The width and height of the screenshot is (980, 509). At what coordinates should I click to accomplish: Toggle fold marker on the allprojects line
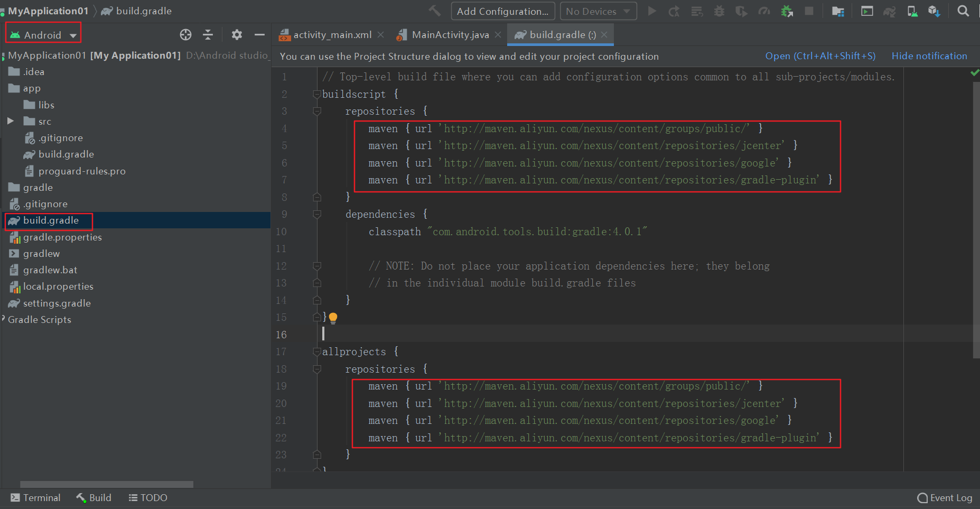point(317,352)
